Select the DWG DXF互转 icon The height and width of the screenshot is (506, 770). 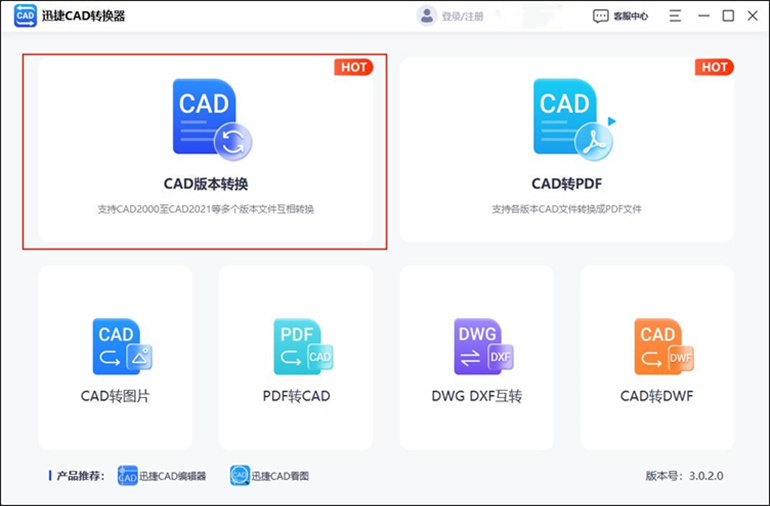point(484,346)
